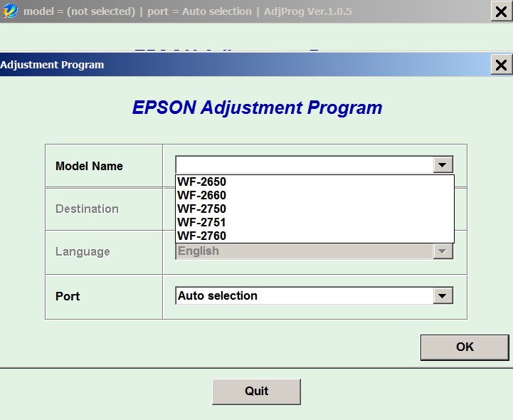Close the Adjustment Program dialog
Screen dimensions: 513x420
click(x=501, y=65)
